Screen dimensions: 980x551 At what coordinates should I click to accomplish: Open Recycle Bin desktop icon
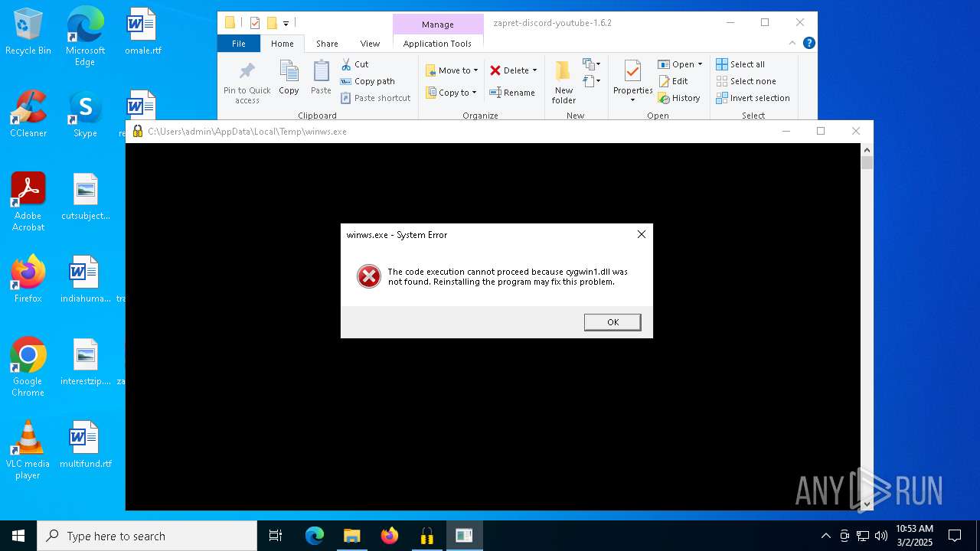click(28, 32)
